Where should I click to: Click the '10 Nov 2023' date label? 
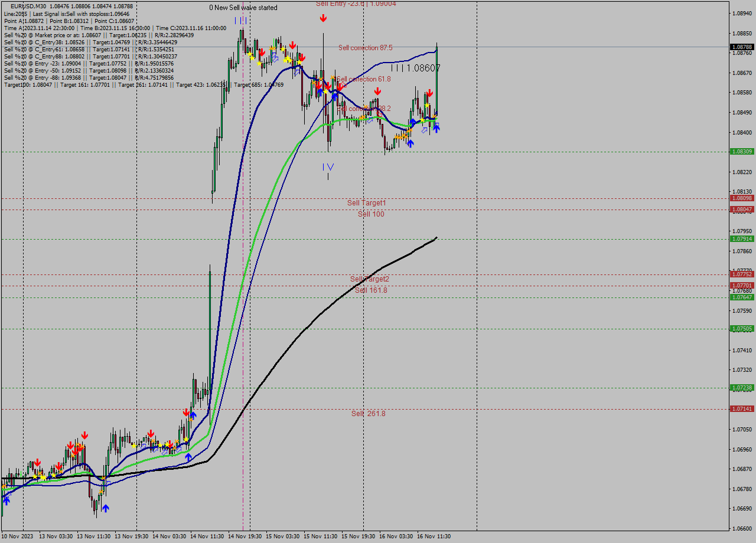click(17, 537)
